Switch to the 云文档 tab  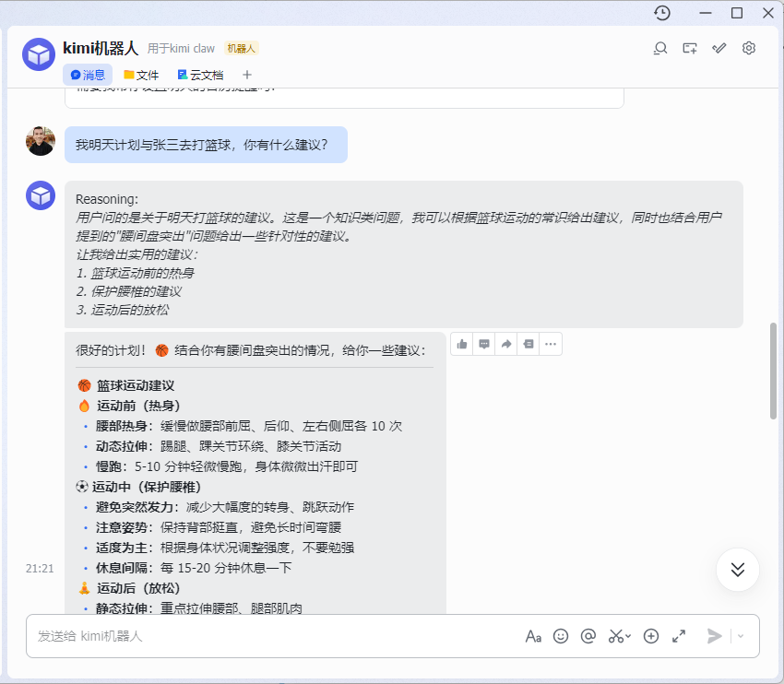pos(200,75)
